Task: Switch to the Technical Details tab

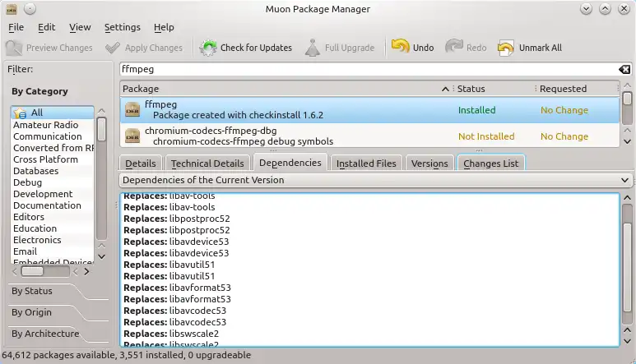Action: click(207, 164)
